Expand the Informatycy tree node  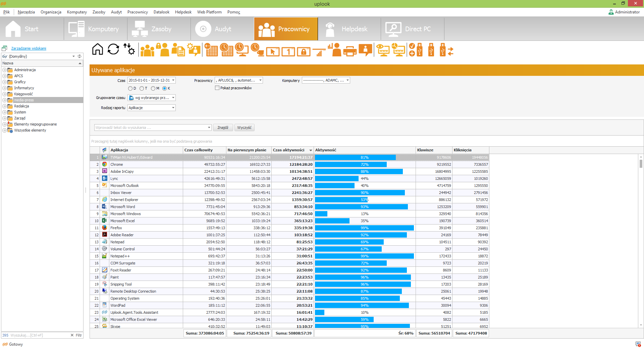pos(4,88)
